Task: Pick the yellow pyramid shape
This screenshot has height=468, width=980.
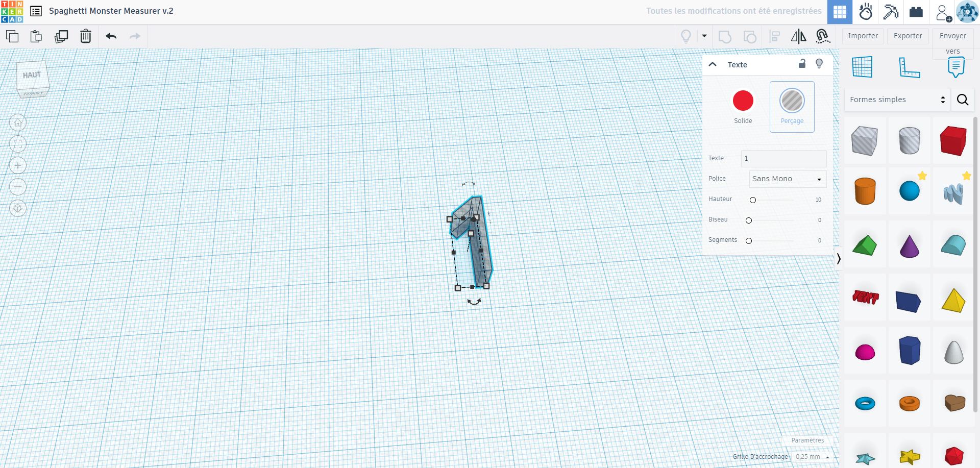Action: [x=953, y=300]
